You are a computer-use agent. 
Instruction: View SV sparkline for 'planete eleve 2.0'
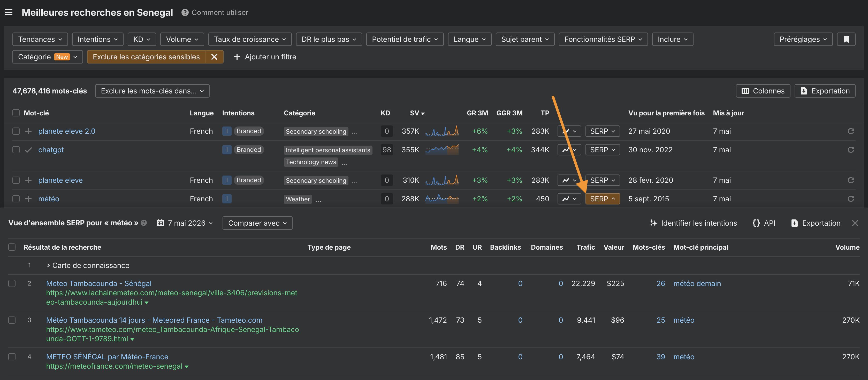(442, 131)
